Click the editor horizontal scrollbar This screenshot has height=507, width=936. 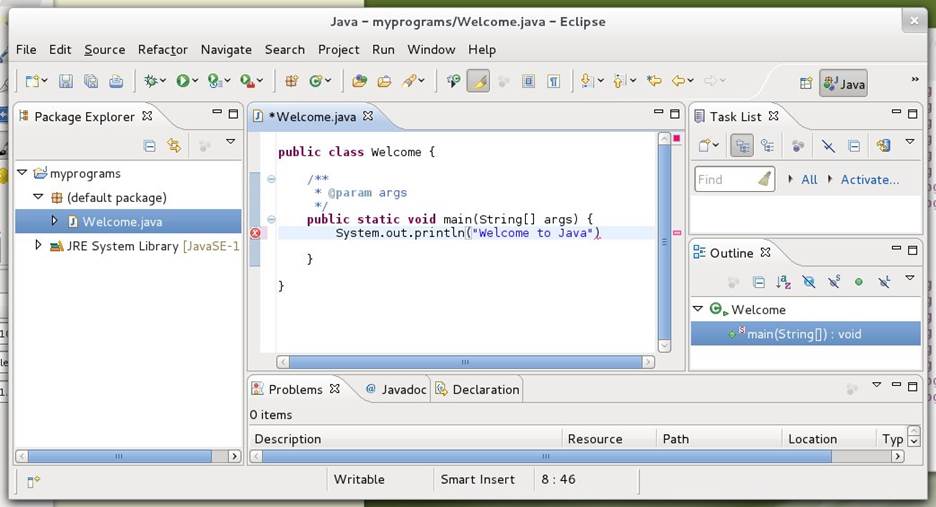click(466, 362)
